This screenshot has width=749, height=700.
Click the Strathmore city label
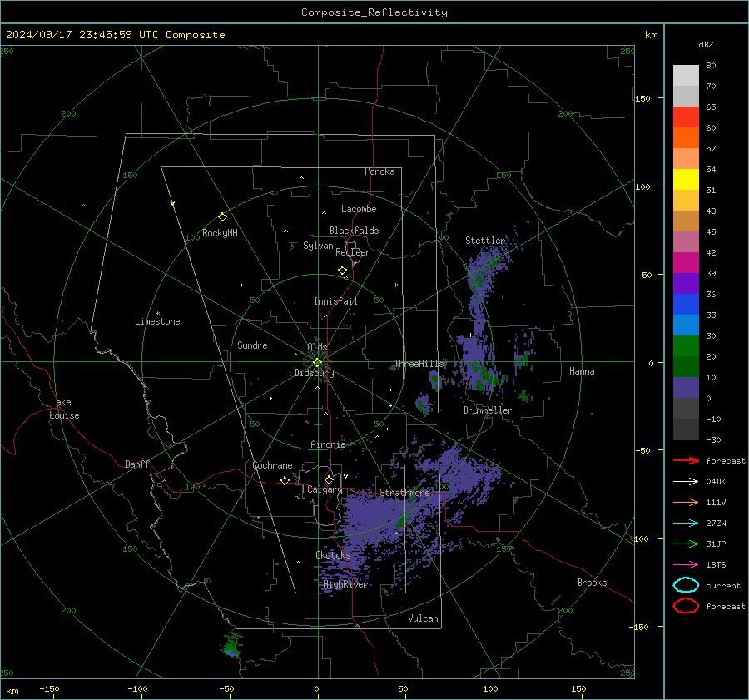(x=404, y=493)
